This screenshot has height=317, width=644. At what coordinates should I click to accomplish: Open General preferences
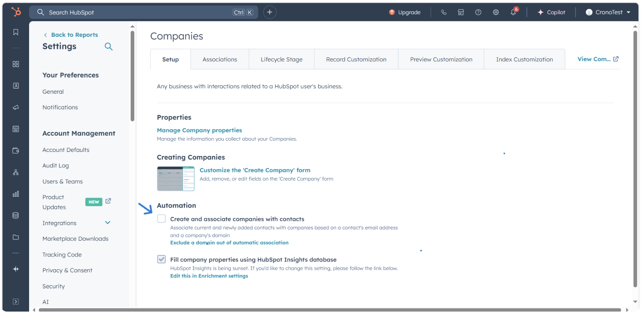(53, 92)
